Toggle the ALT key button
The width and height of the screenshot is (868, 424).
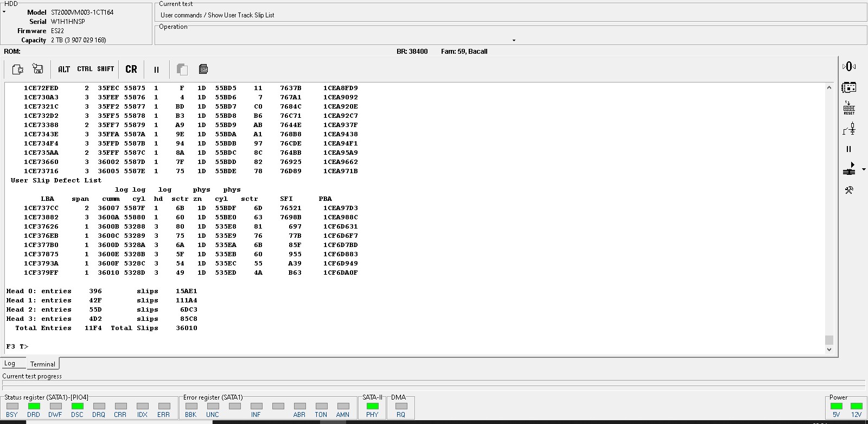64,69
